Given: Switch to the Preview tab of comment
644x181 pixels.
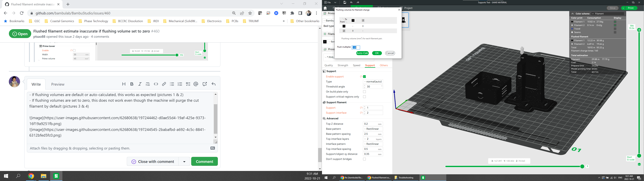Looking at the screenshot, I should [58, 84].
